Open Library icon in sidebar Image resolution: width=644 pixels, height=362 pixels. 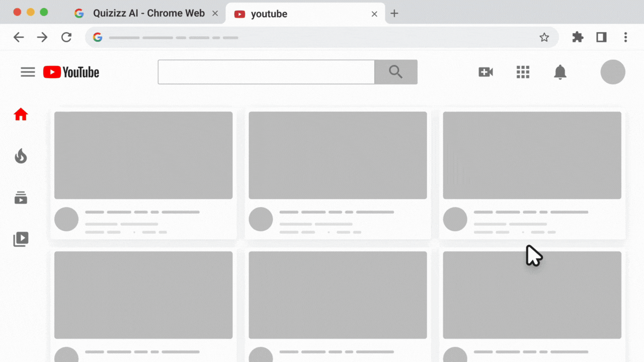(x=21, y=239)
